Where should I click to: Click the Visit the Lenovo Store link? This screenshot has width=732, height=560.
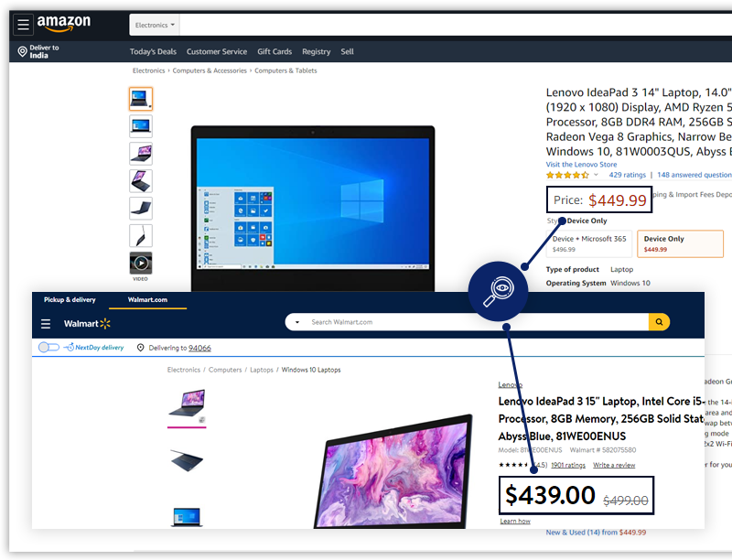click(581, 165)
